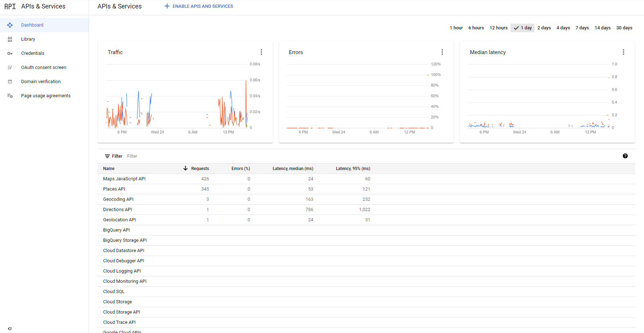
Task: Open the Median latency chart options menu
Action: click(x=624, y=52)
